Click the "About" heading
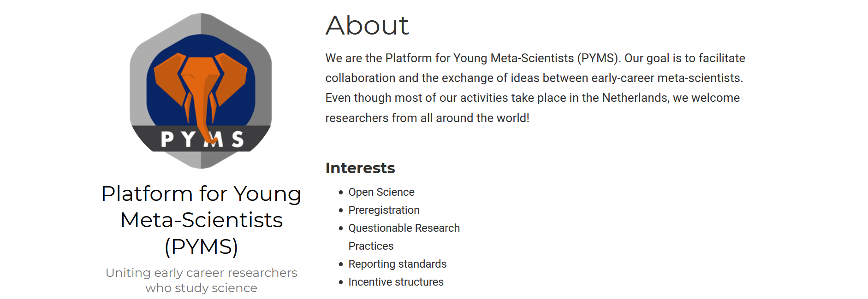 pos(367,25)
